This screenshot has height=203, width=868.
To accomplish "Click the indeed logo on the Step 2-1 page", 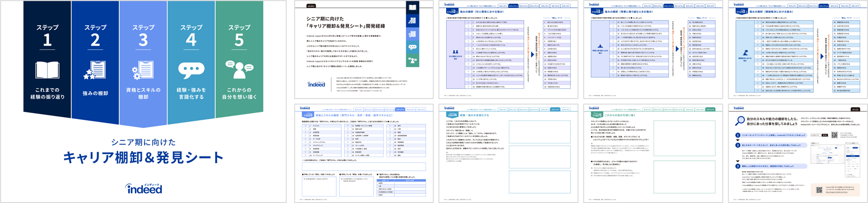I will (x=449, y=5).
